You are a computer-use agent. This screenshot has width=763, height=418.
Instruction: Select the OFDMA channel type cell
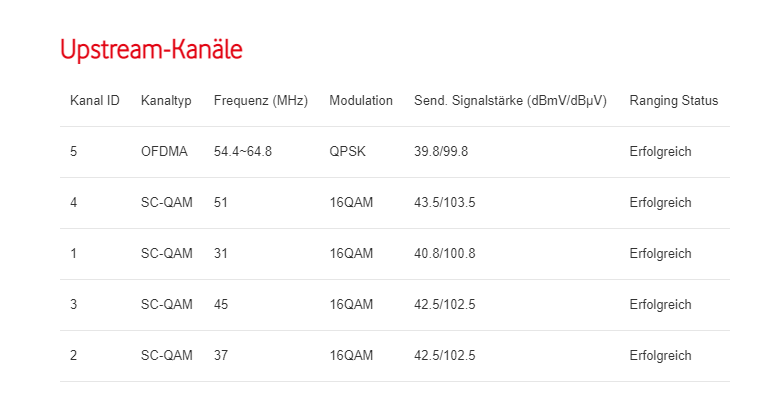pos(165,152)
